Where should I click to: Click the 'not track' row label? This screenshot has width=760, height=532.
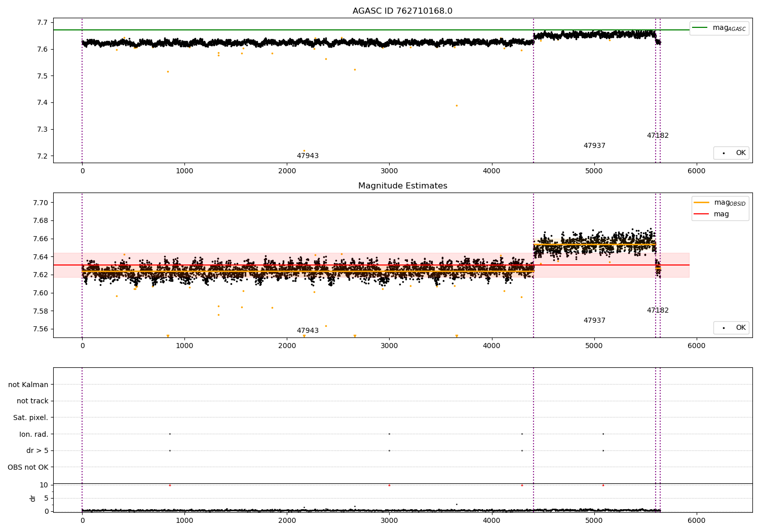32,401
